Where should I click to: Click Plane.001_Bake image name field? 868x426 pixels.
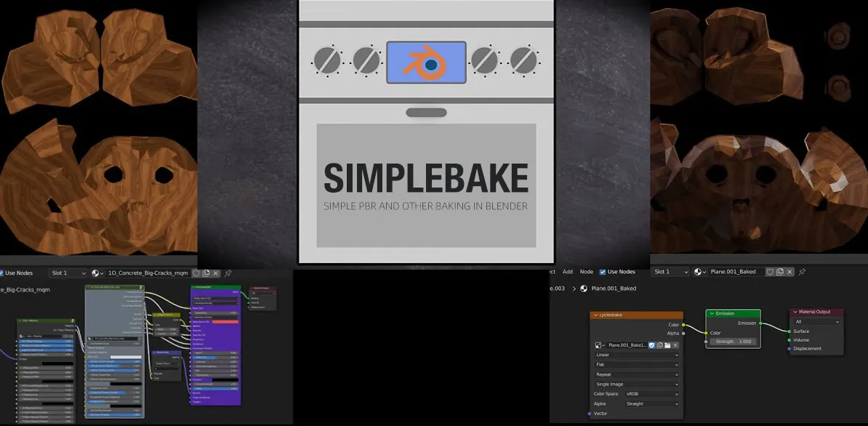[627, 345]
